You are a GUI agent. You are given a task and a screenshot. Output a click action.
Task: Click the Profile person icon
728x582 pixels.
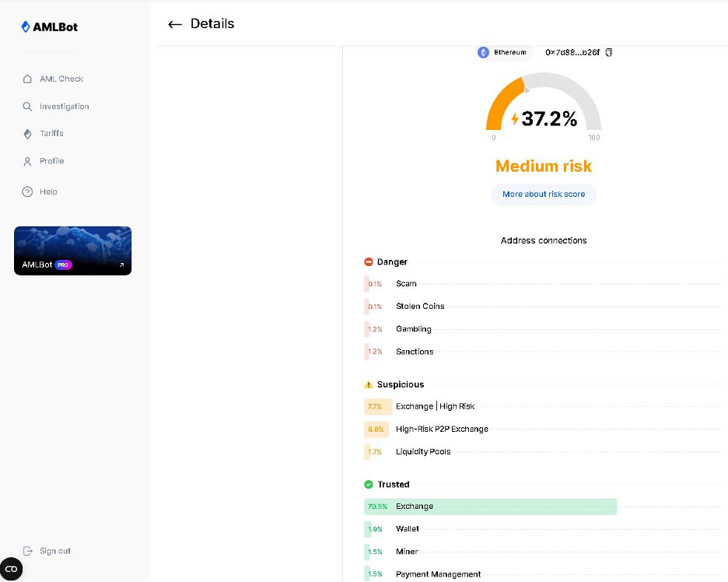pos(27,162)
